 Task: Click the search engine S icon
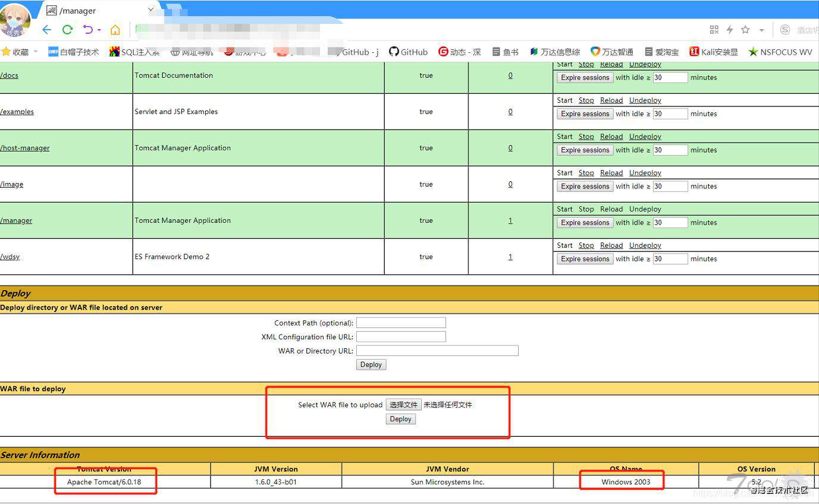pyautogui.click(x=785, y=30)
